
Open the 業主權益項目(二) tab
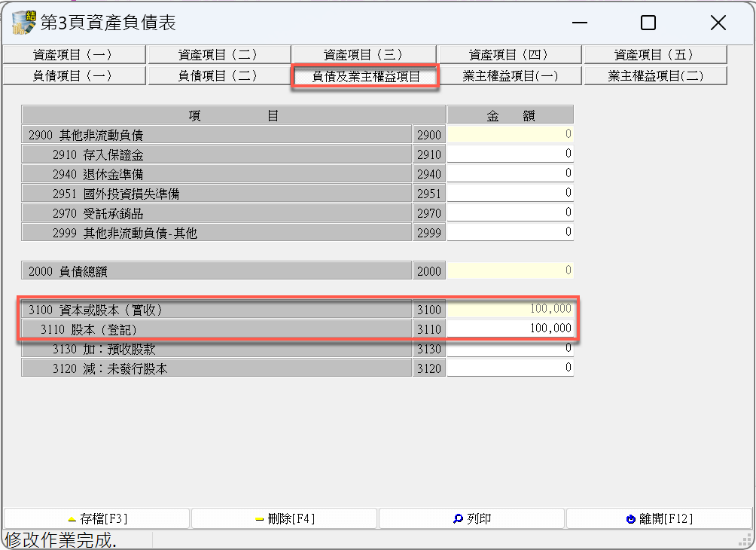pyautogui.click(x=655, y=76)
